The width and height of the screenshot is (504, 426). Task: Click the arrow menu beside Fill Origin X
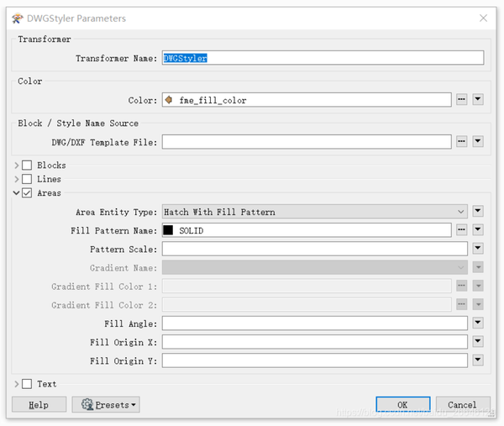tap(478, 342)
